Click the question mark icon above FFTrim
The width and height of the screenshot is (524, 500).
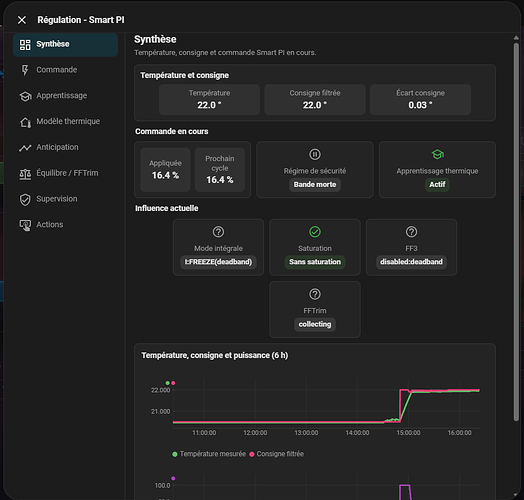pos(315,294)
